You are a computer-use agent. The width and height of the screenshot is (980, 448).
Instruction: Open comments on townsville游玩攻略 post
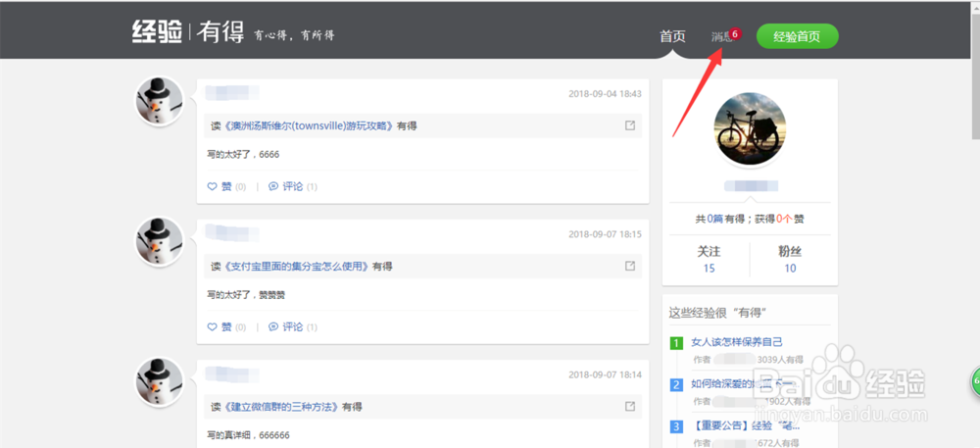(292, 186)
